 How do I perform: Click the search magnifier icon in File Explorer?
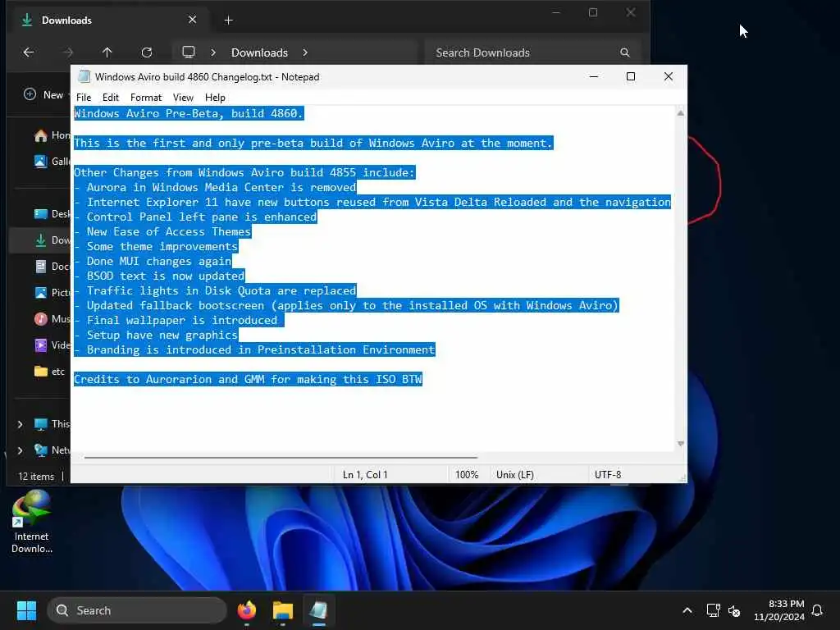(x=624, y=52)
